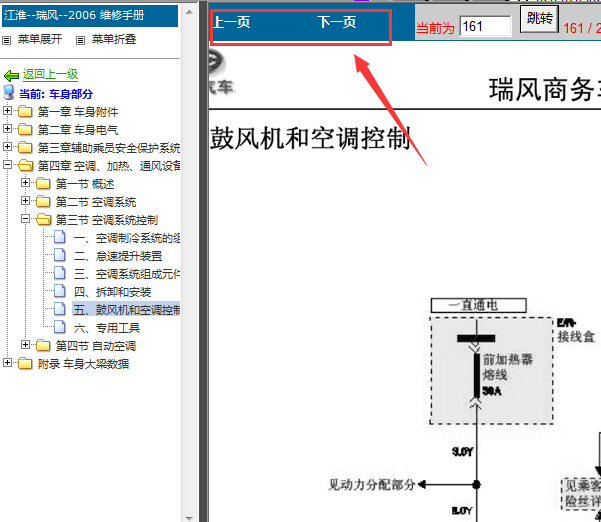The image size is (601, 522).
Task: Collapse 第三节 空调系统控制 section
Action: pos(26,219)
